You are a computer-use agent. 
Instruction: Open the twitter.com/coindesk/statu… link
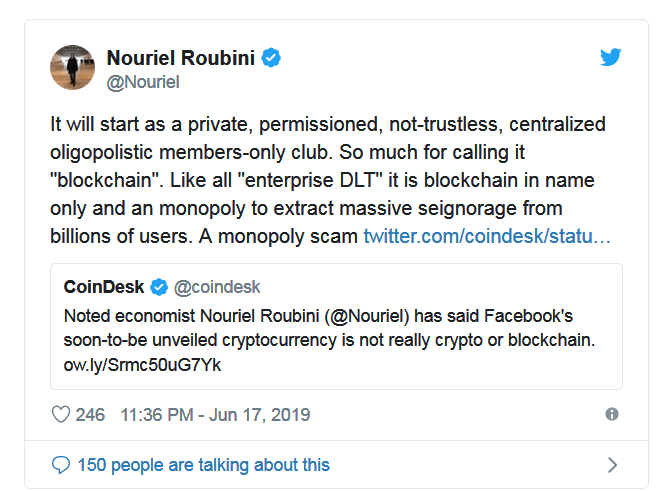(x=487, y=236)
